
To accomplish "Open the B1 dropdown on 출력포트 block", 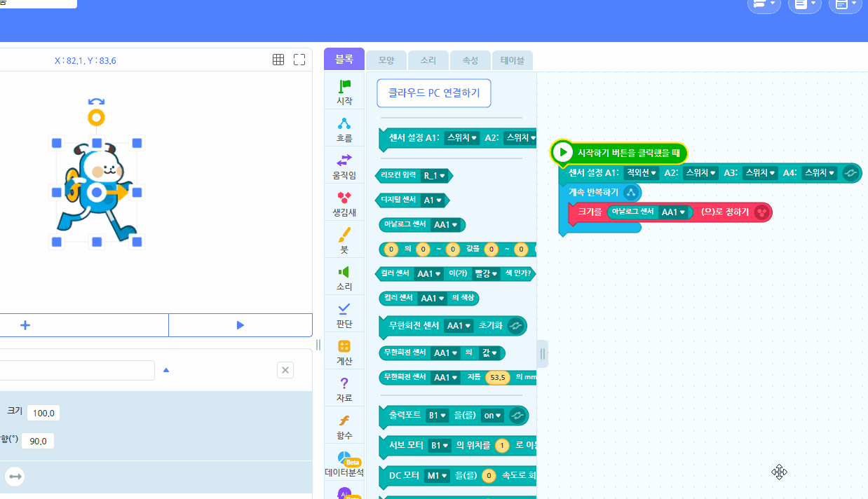I will (437, 416).
